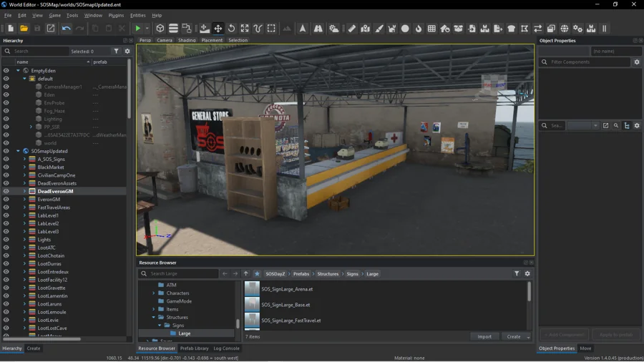Toggle visibility of the EveronGM layer
The width and height of the screenshot is (644, 362).
click(x=6, y=200)
